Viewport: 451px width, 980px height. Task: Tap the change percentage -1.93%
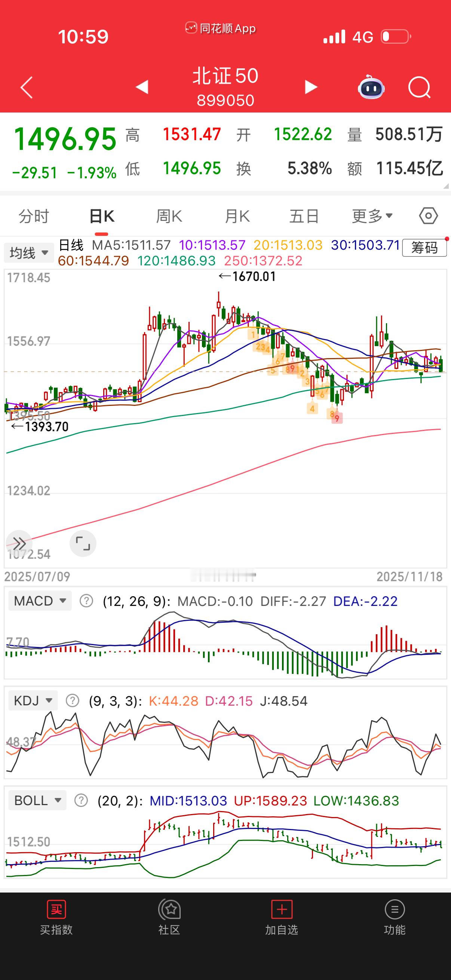92,173
